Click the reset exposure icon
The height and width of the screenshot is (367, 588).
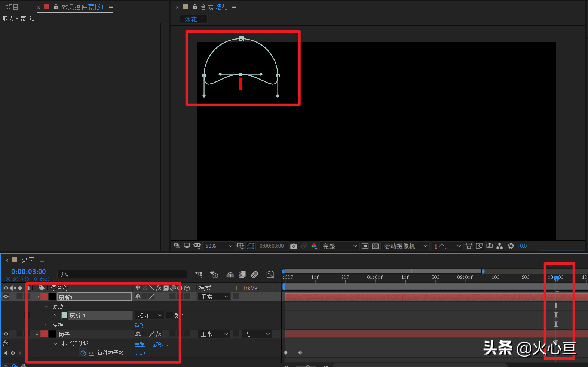point(511,246)
